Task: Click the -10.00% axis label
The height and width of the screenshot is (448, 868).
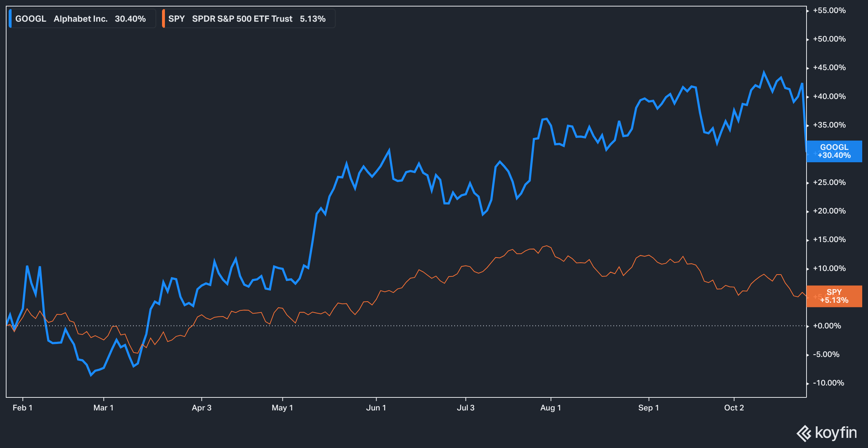Action: tap(828, 383)
